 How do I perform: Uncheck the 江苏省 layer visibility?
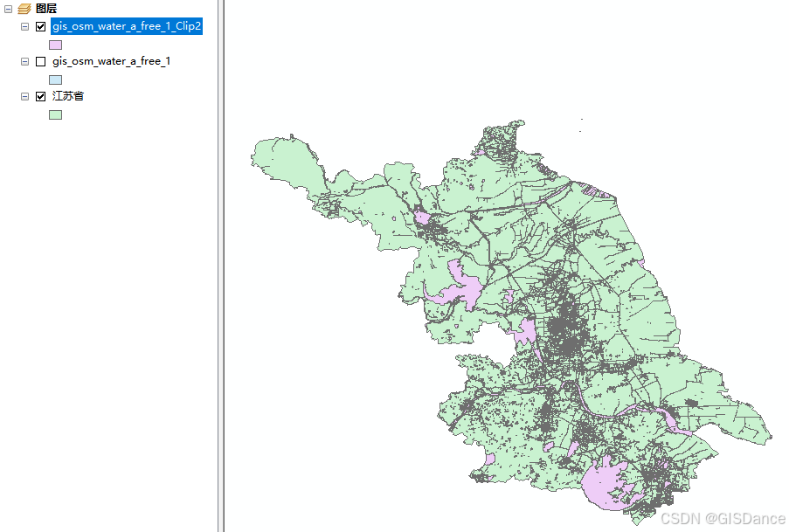click(x=41, y=96)
